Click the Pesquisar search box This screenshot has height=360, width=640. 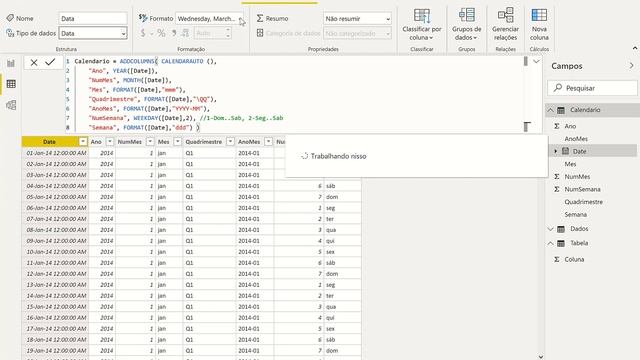[x=592, y=88]
